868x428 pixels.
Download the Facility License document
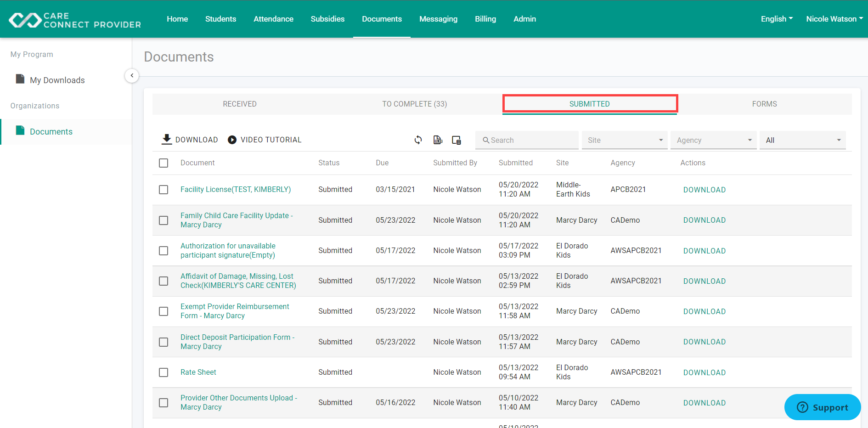pyautogui.click(x=705, y=190)
